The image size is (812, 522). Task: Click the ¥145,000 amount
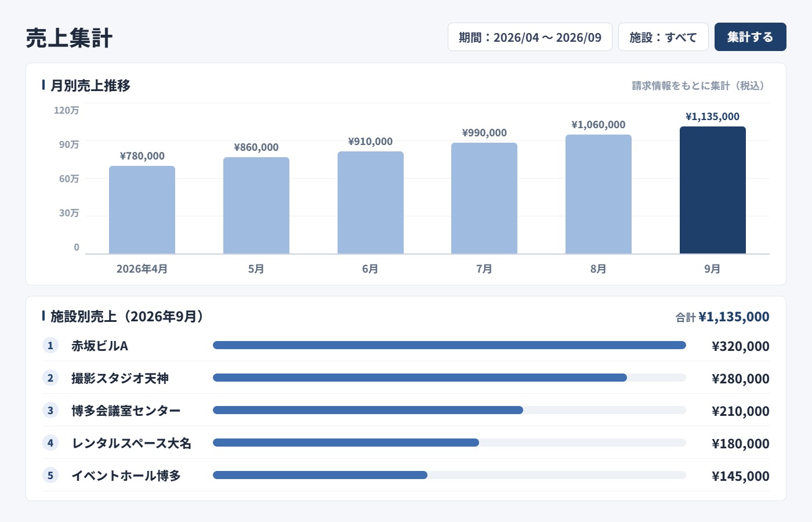click(741, 476)
